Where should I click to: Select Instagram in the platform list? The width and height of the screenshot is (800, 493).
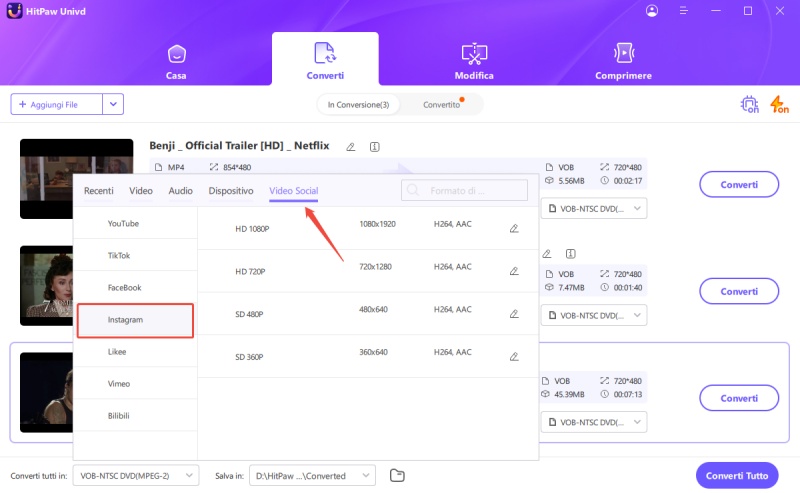click(135, 320)
